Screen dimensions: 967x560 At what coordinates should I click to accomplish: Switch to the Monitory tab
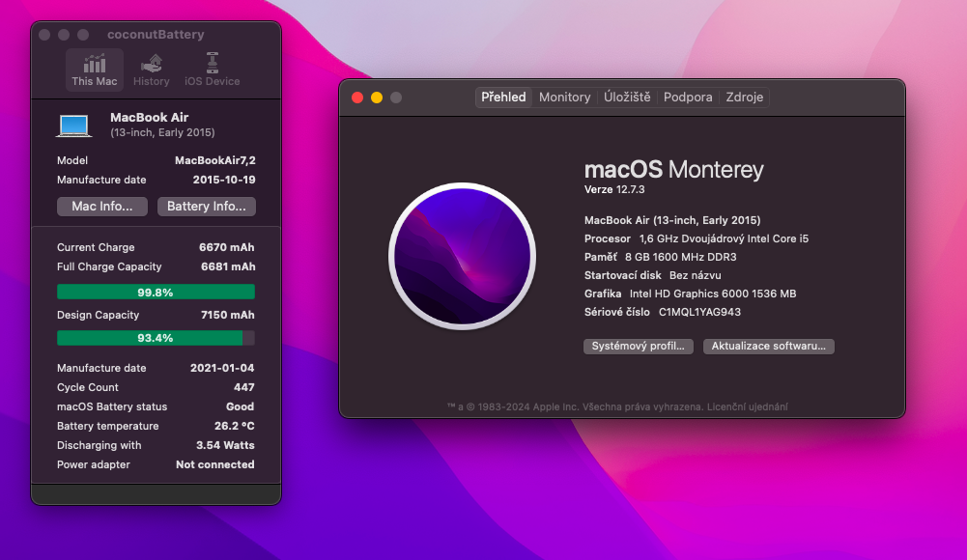[x=564, y=98]
